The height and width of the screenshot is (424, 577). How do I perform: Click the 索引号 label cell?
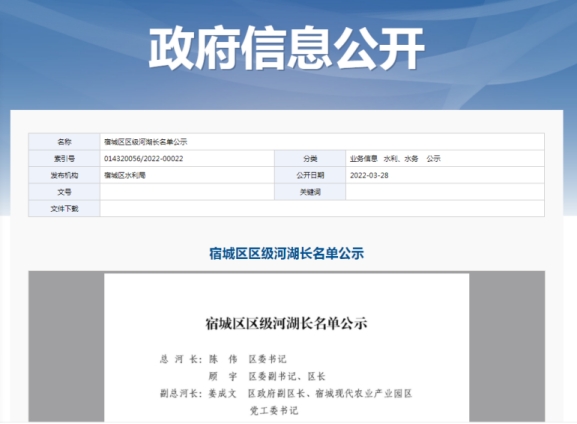click(x=64, y=159)
